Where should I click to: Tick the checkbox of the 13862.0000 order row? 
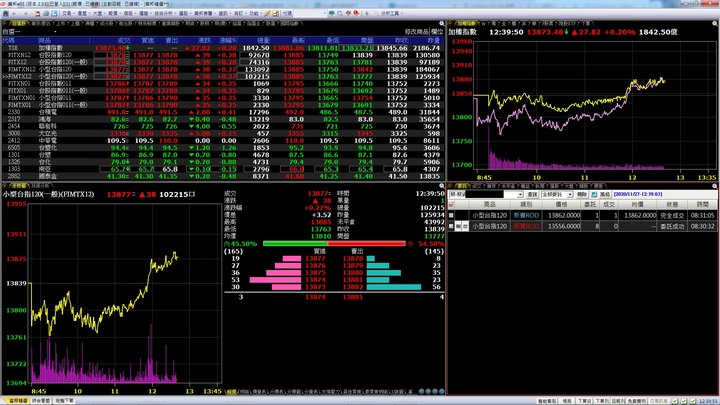(x=451, y=215)
